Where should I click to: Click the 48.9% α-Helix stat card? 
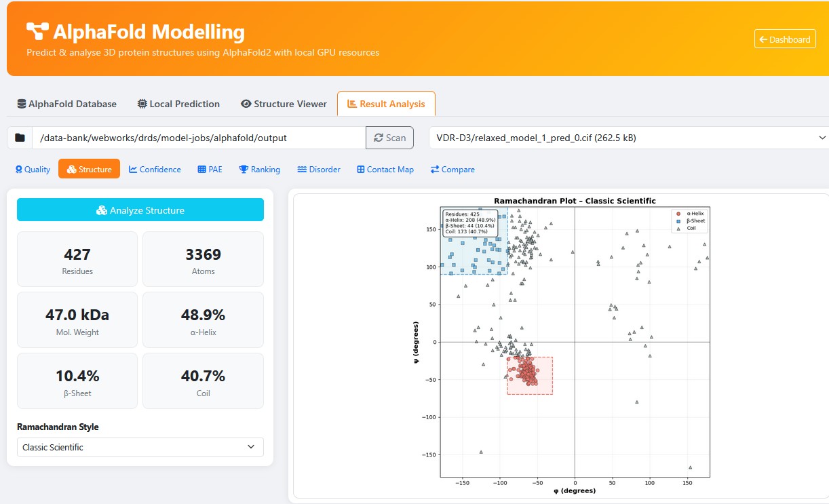pos(203,320)
